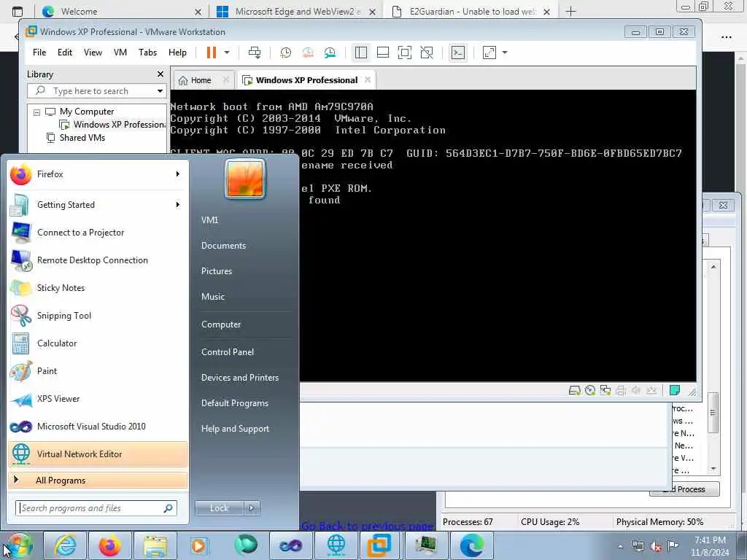The height and width of the screenshot is (560, 747).
Task: Open Control Panel from the Start menu
Action: (228, 352)
